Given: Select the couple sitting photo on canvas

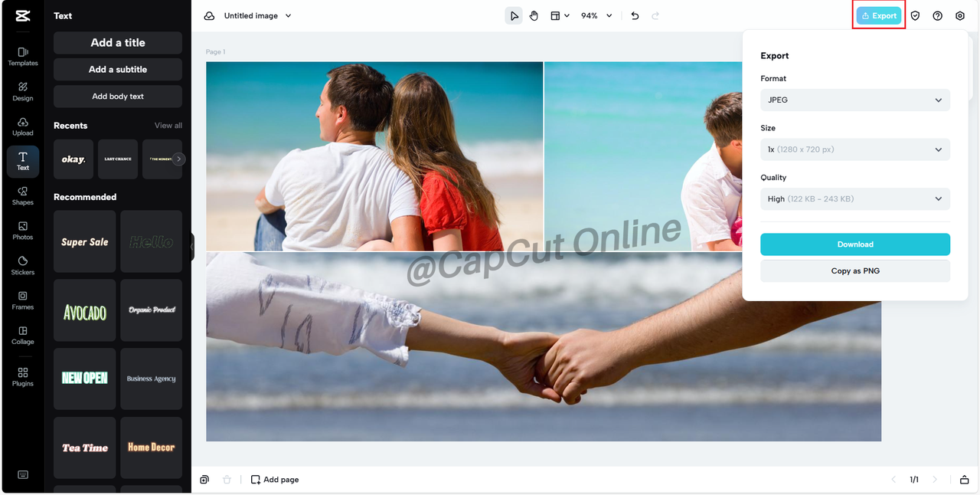Looking at the screenshot, I should (x=374, y=156).
